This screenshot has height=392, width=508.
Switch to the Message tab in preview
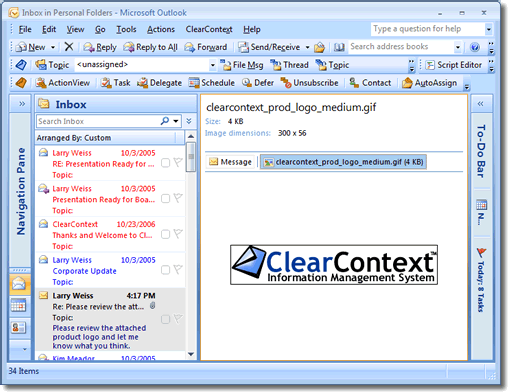[x=230, y=162]
